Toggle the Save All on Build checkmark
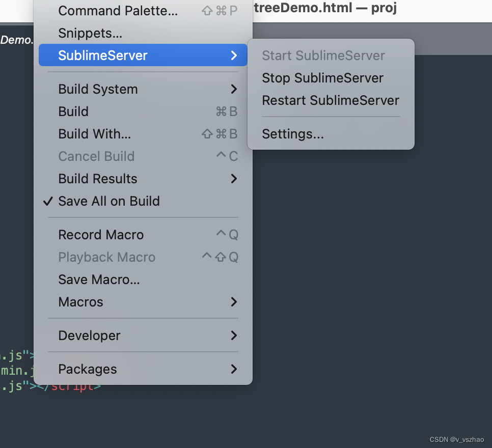 48,201
